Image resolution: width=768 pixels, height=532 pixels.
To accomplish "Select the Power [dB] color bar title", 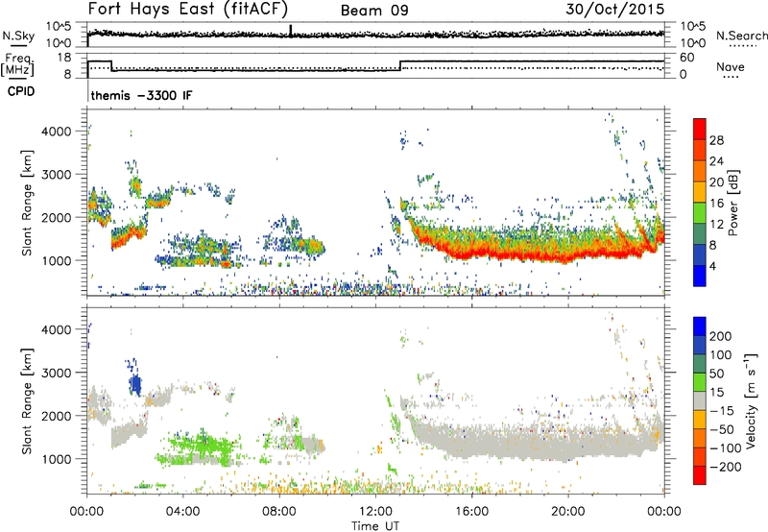I will coord(732,203).
